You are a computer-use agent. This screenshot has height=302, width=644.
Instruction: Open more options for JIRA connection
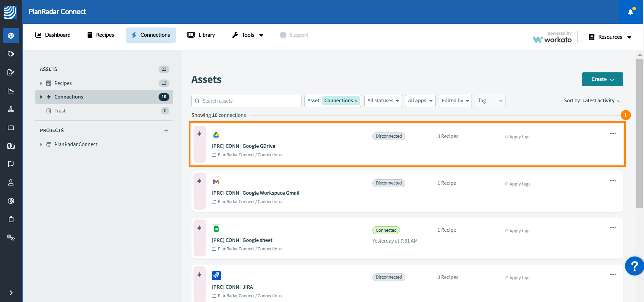[x=613, y=274]
